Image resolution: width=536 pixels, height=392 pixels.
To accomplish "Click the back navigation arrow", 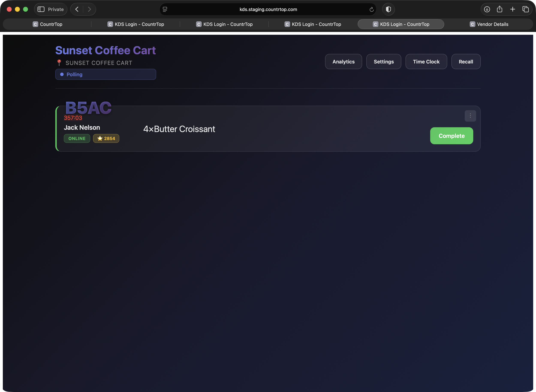I will tap(77, 9).
